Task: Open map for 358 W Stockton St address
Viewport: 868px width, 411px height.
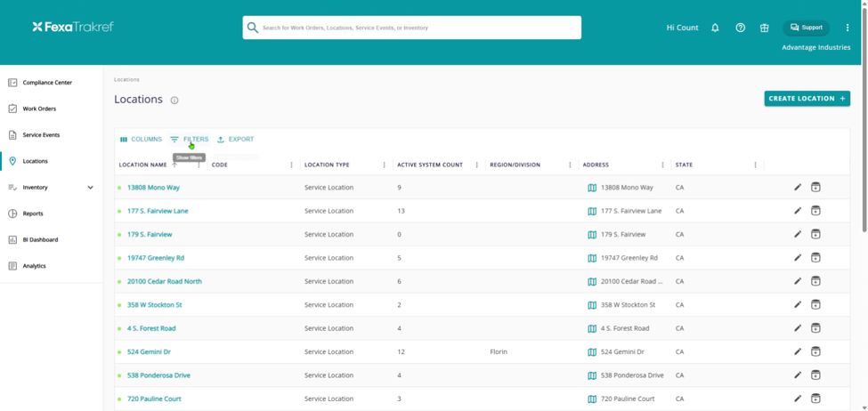Action: [592, 305]
